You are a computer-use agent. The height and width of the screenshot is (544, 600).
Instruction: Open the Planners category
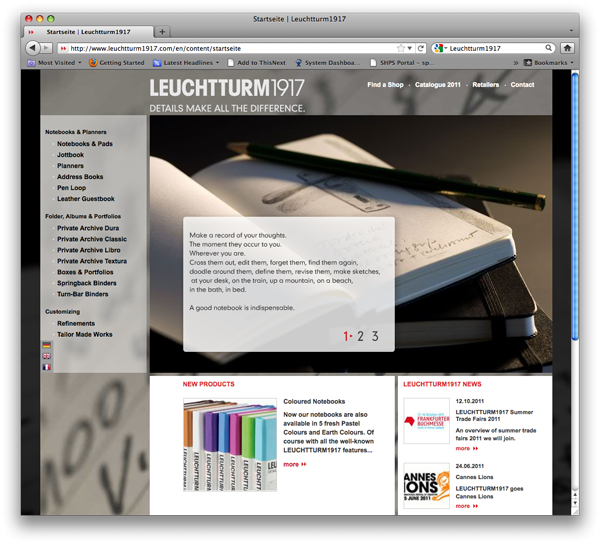click(x=70, y=166)
